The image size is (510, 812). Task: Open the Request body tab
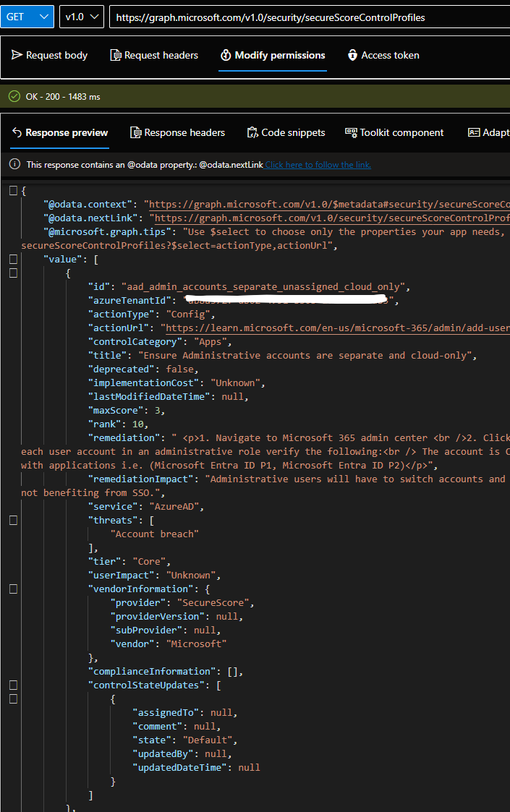50,55
